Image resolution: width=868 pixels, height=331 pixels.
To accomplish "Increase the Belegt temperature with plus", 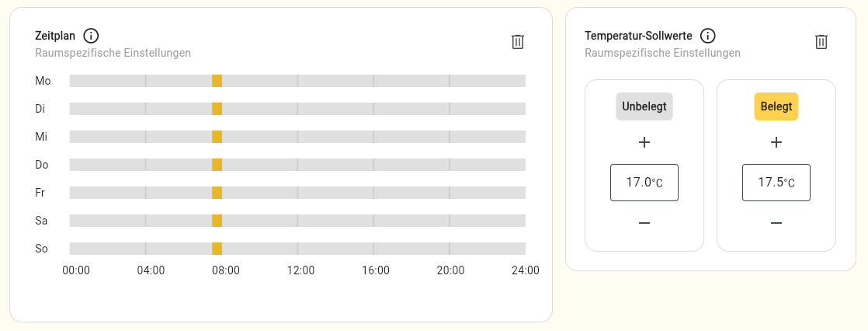I will click(x=776, y=142).
